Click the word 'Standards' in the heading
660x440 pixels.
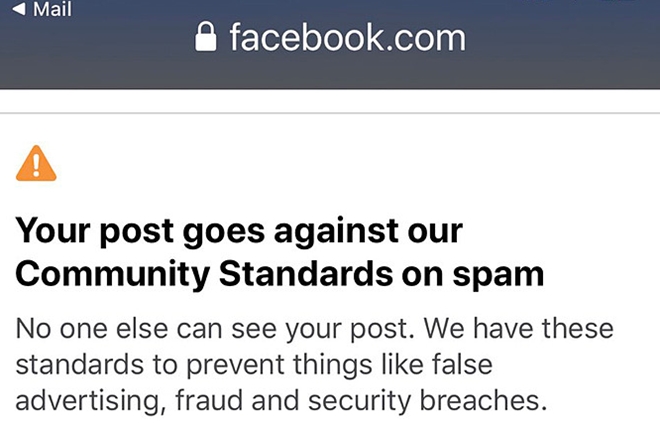(306, 274)
